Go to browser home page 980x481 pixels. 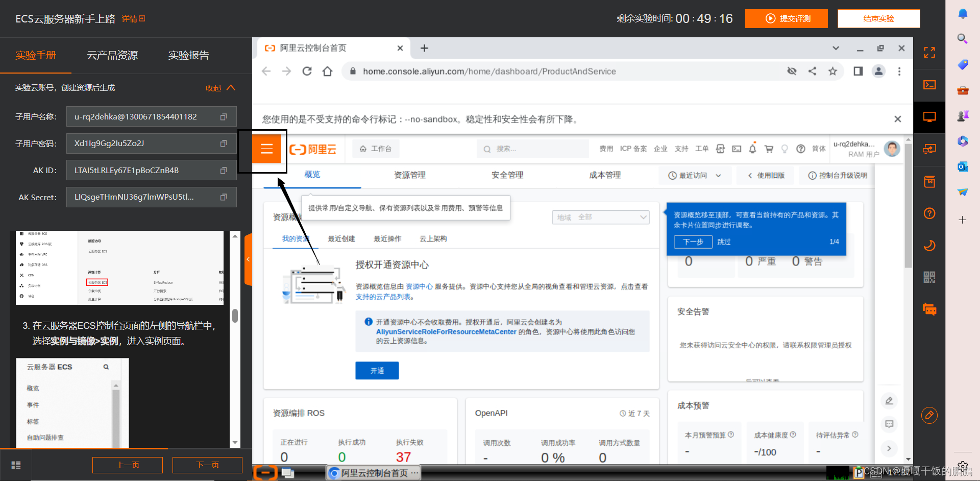[328, 71]
